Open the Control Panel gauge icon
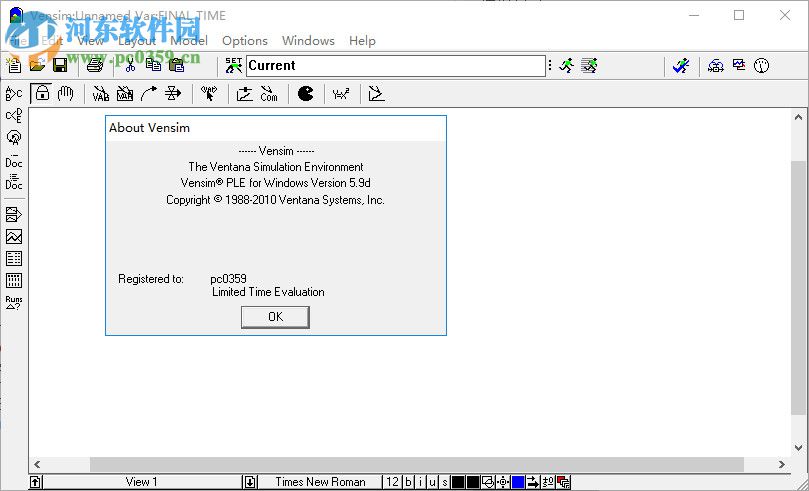This screenshot has width=809, height=491. click(762, 66)
